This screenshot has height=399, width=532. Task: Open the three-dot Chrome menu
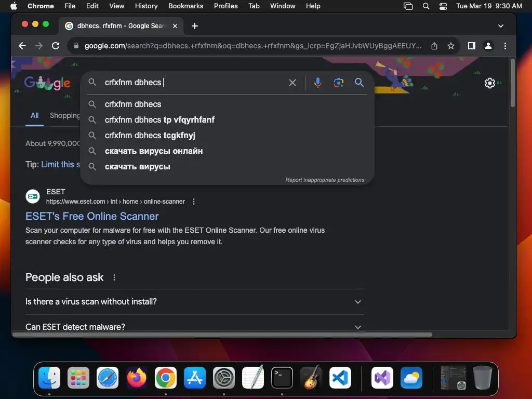tap(505, 46)
